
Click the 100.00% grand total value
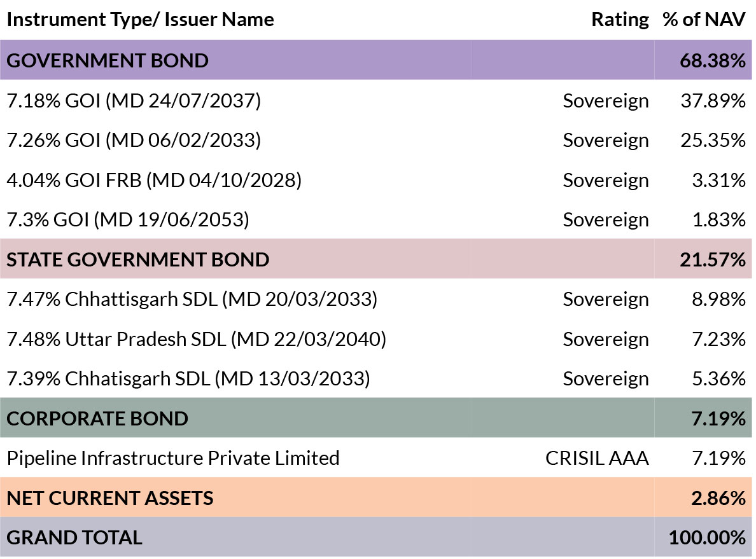click(x=707, y=538)
